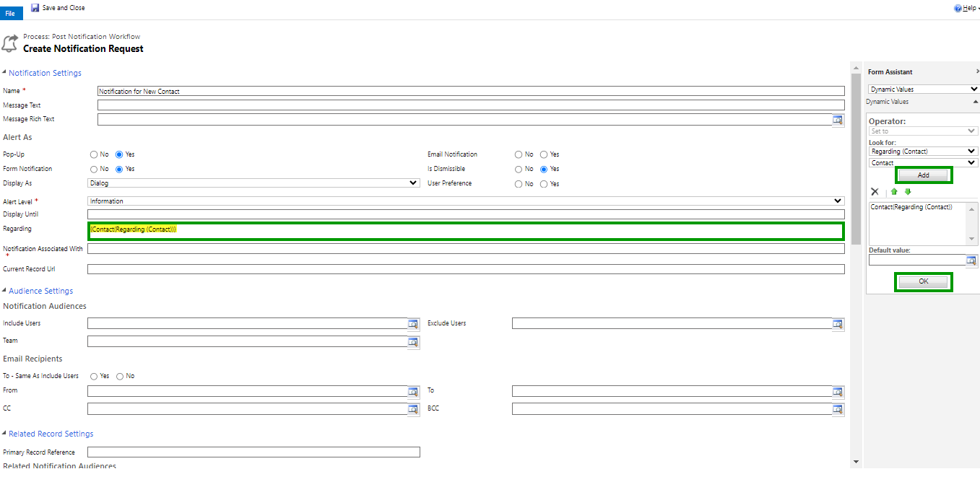The height and width of the screenshot is (482, 980).
Task: Open lookup icon for Include Users field
Action: point(413,324)
